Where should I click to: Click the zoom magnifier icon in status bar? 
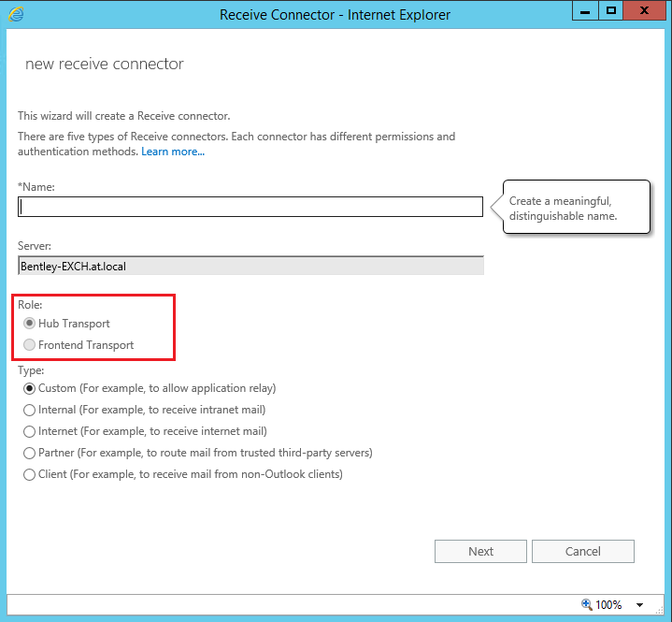pos(587,604)
